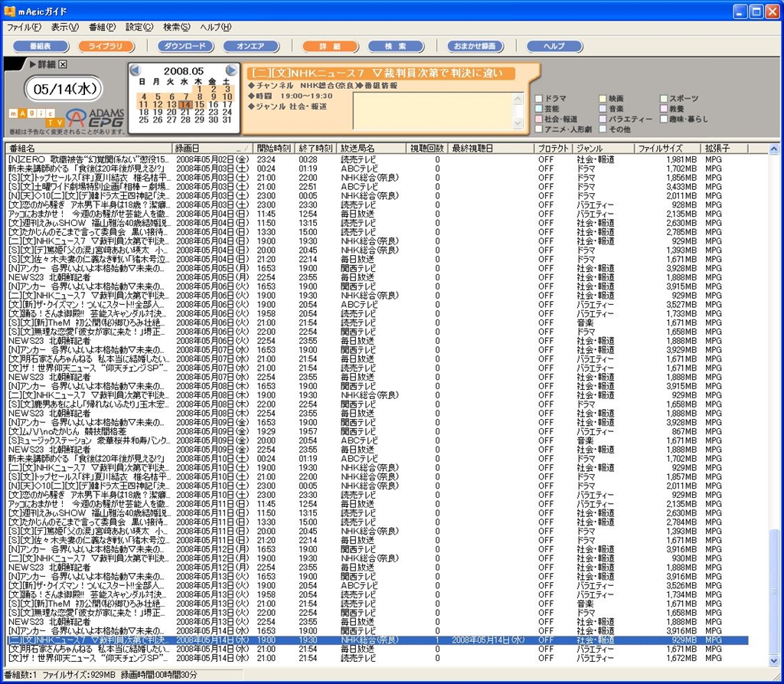This screenshot has width=784, height=684.
Task: Click scroll down arrow of recording list
Action: click(773, 662)
